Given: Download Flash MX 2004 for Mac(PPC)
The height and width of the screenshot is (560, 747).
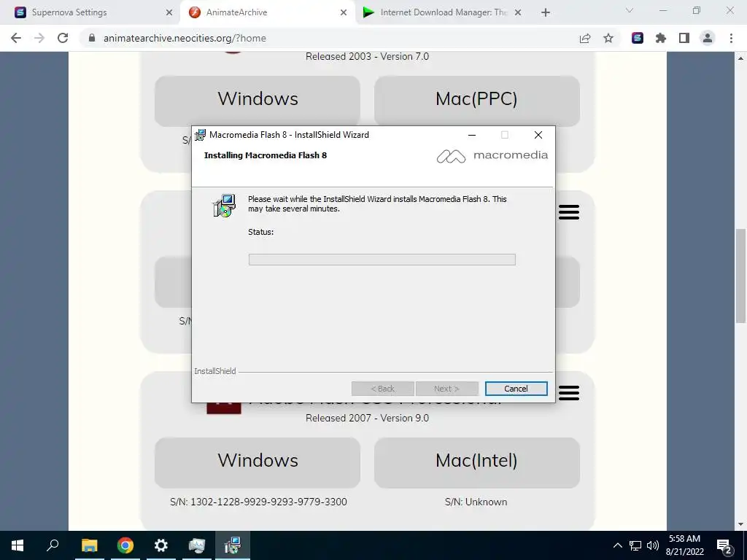Looking at the screenshot, I should [x=477, y=101].
